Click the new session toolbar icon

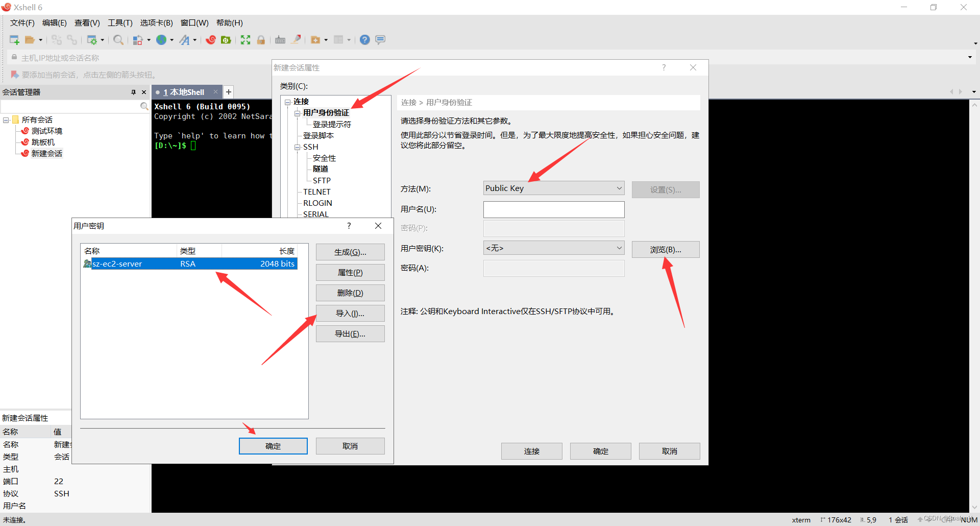point(14,40)
